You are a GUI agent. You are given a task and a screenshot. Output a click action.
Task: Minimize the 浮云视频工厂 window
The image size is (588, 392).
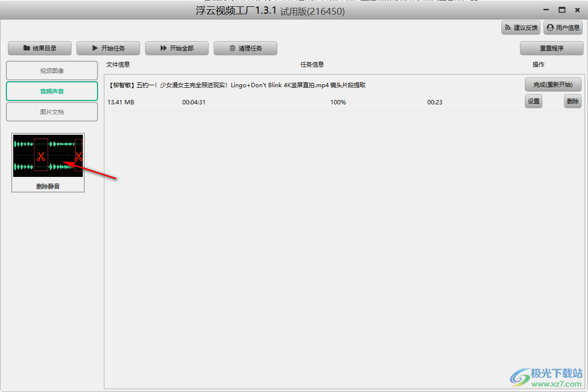(x=547, y=10)
